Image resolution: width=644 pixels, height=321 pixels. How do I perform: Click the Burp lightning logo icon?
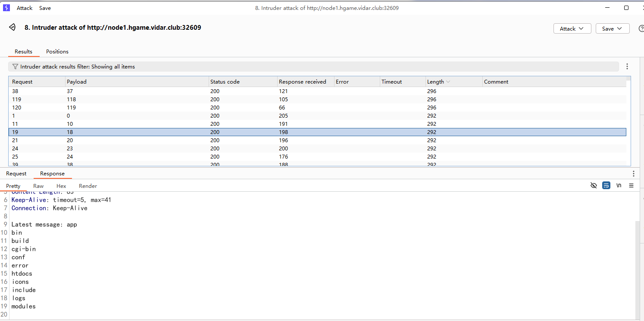6,8
